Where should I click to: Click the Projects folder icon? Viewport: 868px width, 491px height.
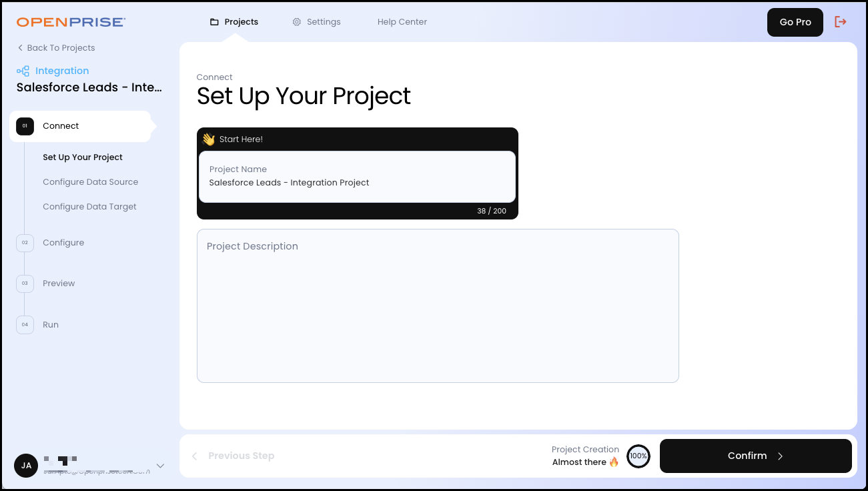point(214,22)
